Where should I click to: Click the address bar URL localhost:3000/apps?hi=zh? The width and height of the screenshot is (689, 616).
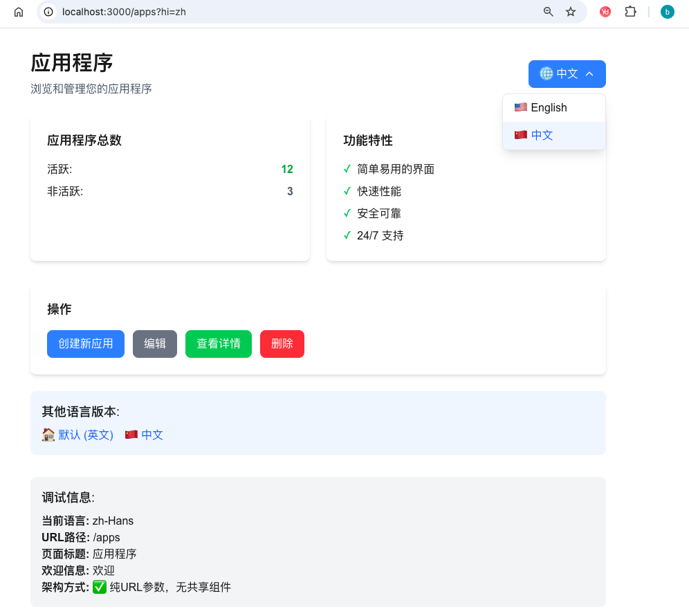124,12
